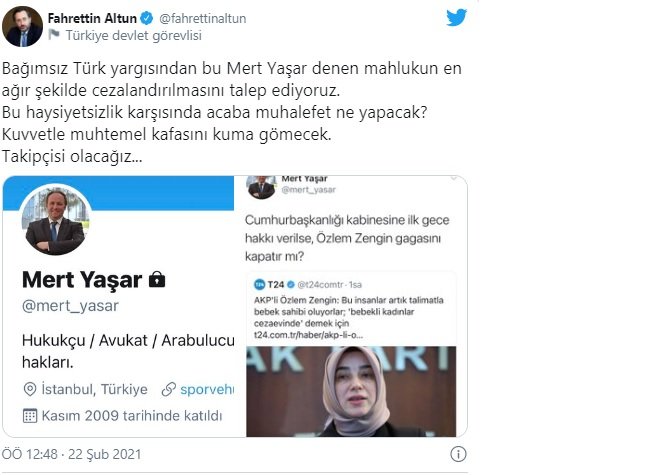
Task: Open the t24.com.tr/haber article link
Action: [x=309, y=335]
